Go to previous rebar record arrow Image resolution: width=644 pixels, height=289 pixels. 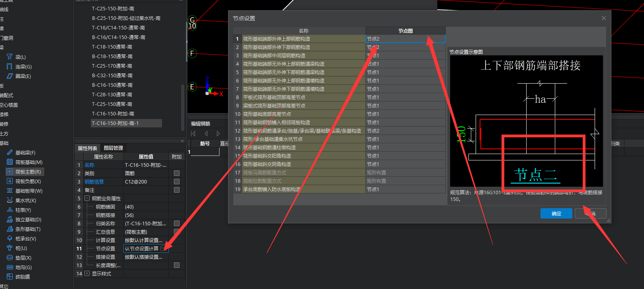click(x=206, y=134)
